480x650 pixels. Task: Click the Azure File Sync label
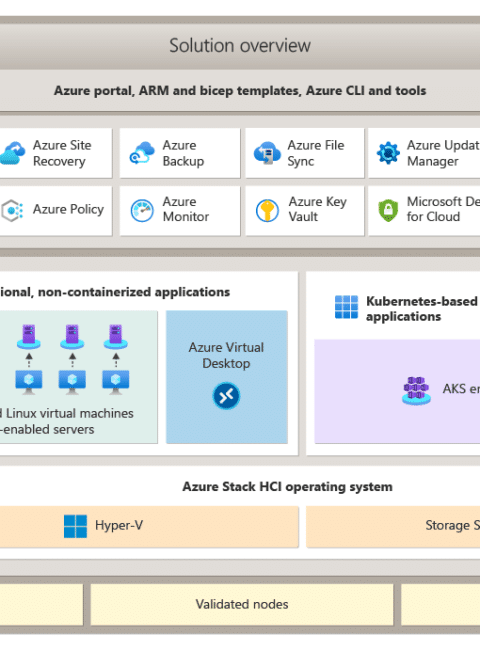(316, 153)
